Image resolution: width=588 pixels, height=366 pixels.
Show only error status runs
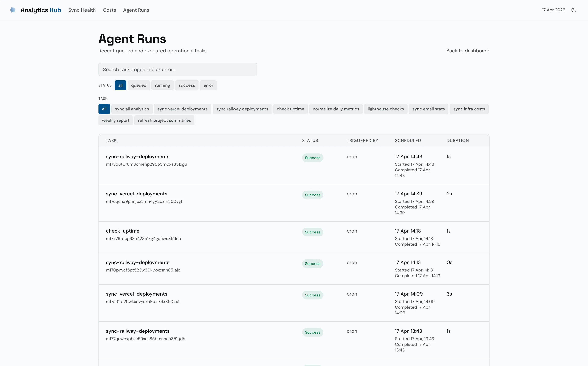pos(208,85)
